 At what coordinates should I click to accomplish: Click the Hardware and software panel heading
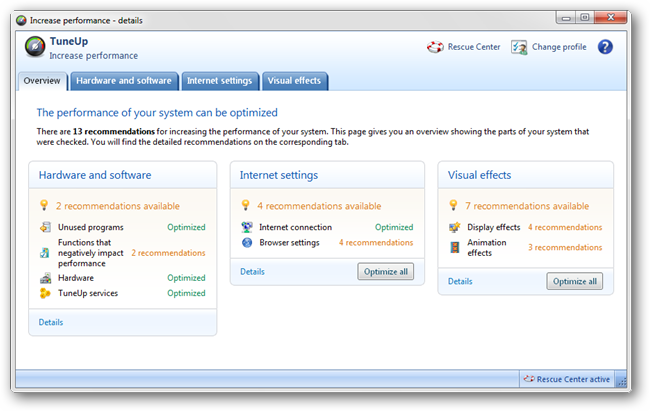(x=95, y=175)
